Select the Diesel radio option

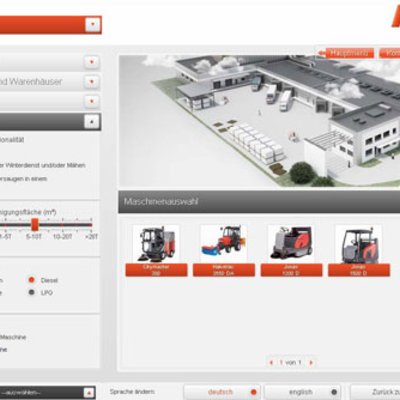pos(32,280)
